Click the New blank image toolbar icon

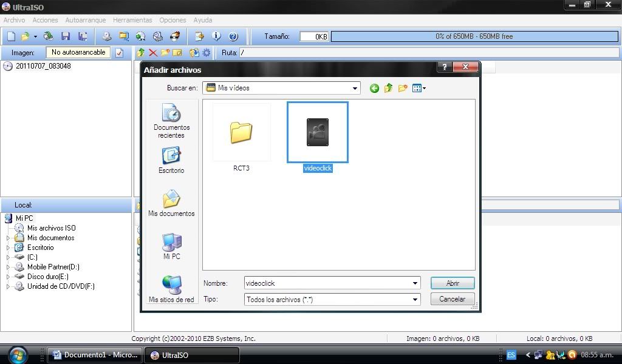[12, 36]
